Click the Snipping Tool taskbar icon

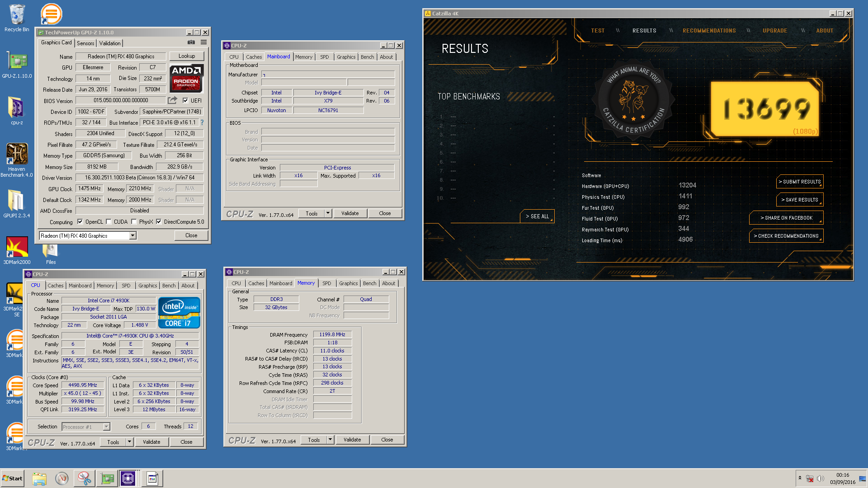click(x=84, y=479)
